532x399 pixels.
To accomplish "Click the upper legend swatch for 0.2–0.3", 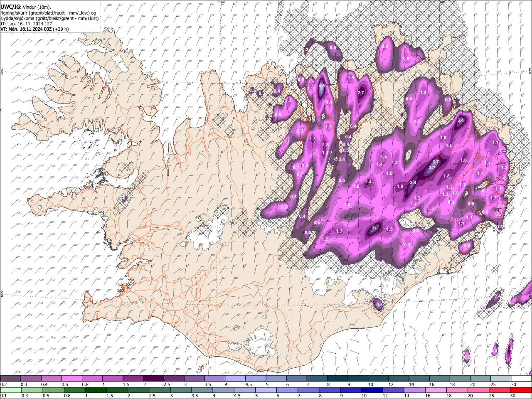I will [x=10, y=379].
